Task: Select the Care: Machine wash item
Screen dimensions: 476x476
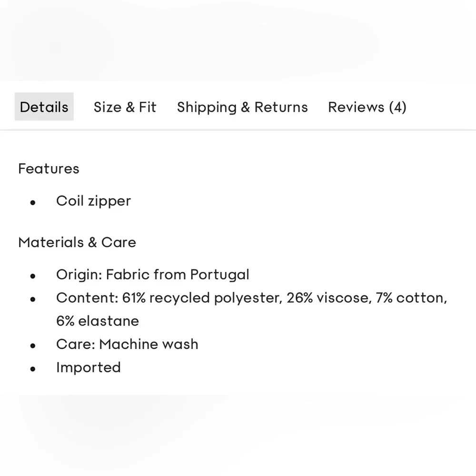Action: (127, 344)
